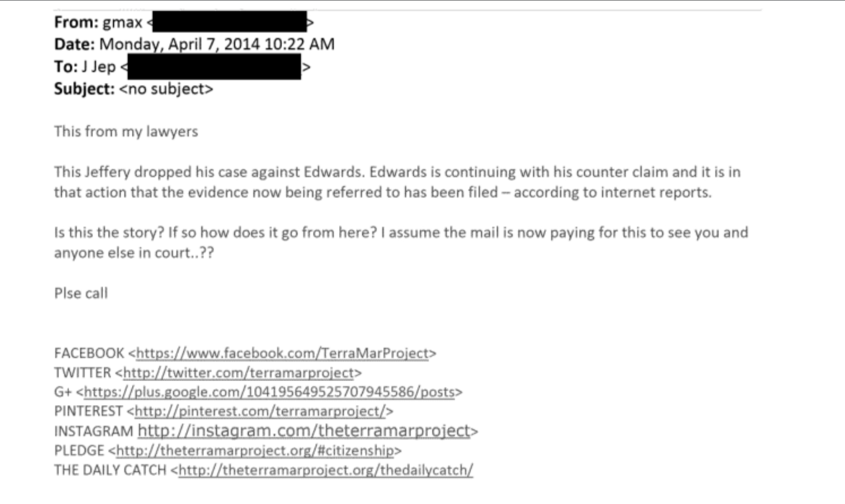Image resolution: width=845 pixels, height=504 pixels.
Task: Click the redacted sender address block
Action: [x=230, y=22]
